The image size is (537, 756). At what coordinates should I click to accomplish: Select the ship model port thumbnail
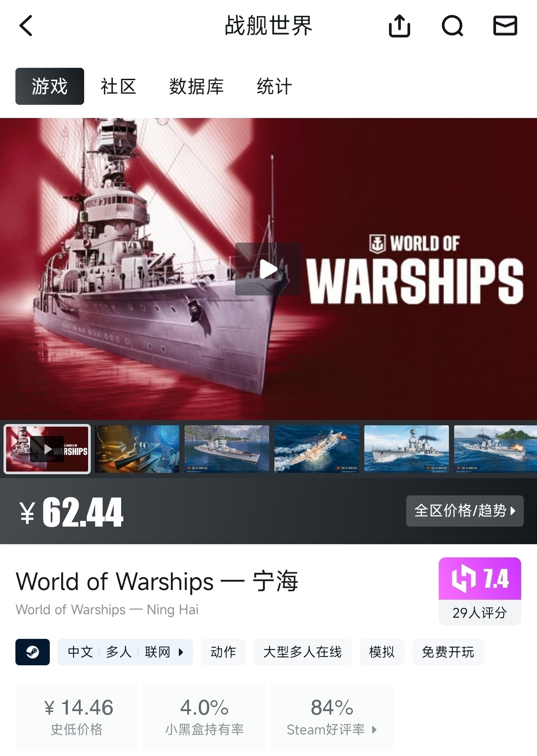click(137, 449)
